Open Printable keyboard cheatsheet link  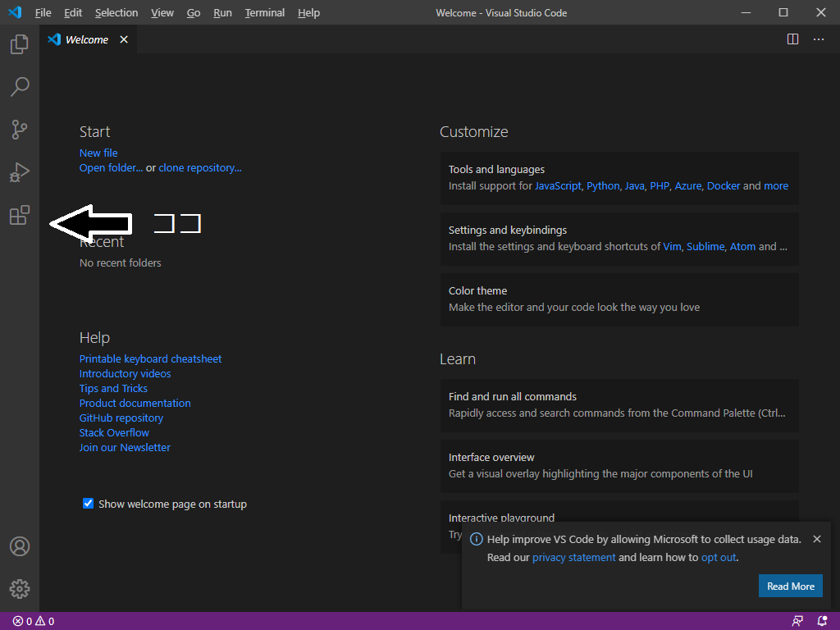151,359
